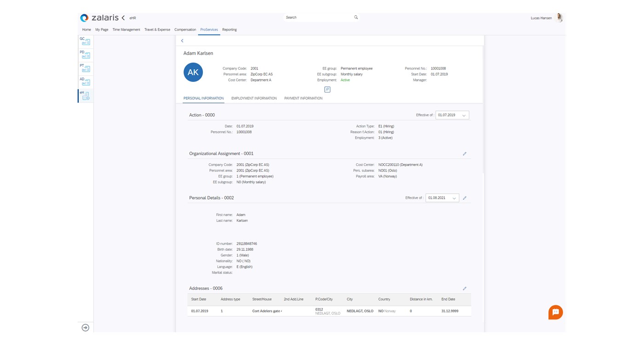
Task: Open the PD sidebar module
Action: [85, 55]
